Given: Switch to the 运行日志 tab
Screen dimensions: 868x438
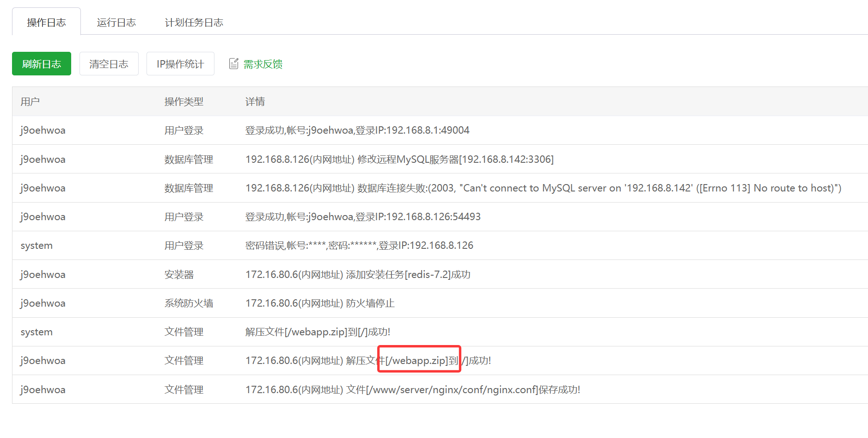Looking at the screenshot, I should (116, 22).
